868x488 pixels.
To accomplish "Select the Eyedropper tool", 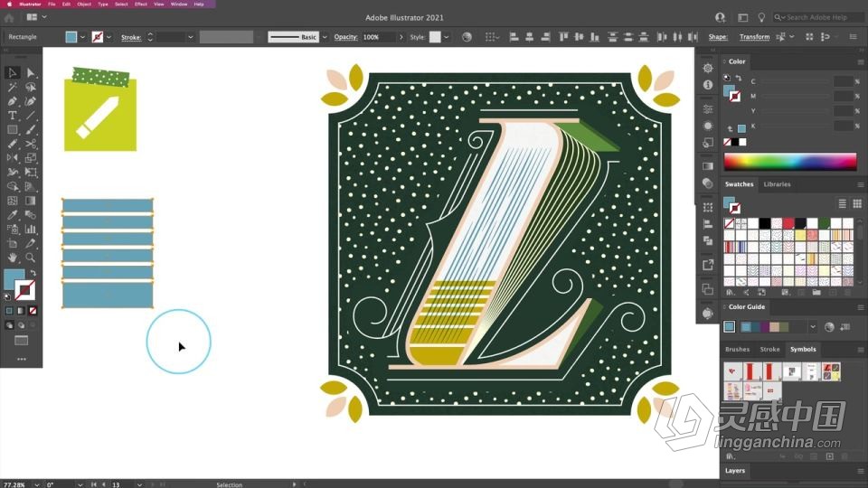I will pyautogui.click(x=12, y=215).
